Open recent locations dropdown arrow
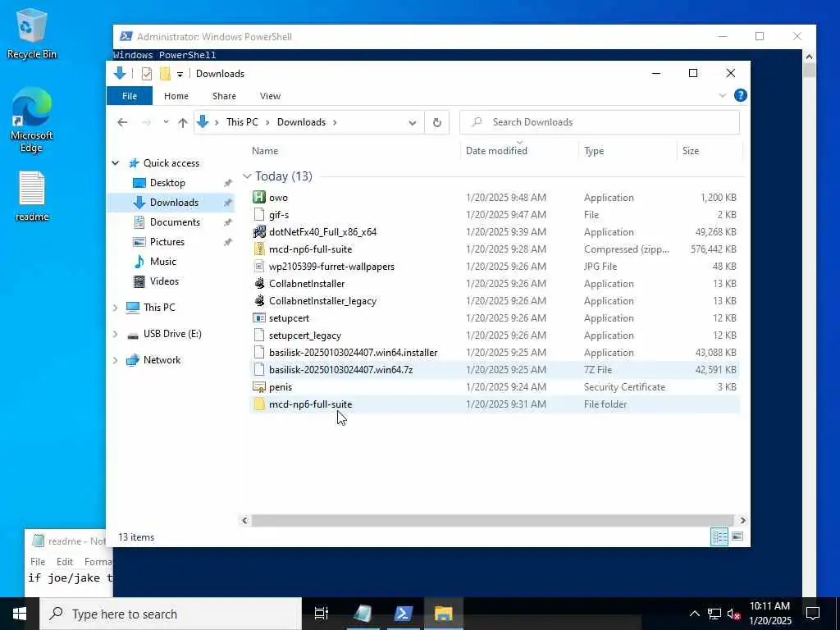 (166, 123)
